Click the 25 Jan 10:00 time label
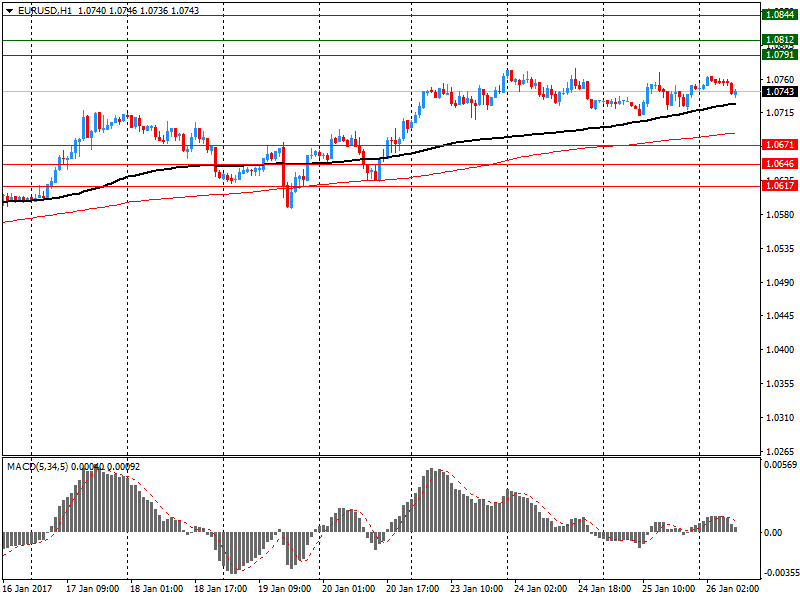Image resolution: width=800 pixels, height=600 pixels. tap(668, 589)
